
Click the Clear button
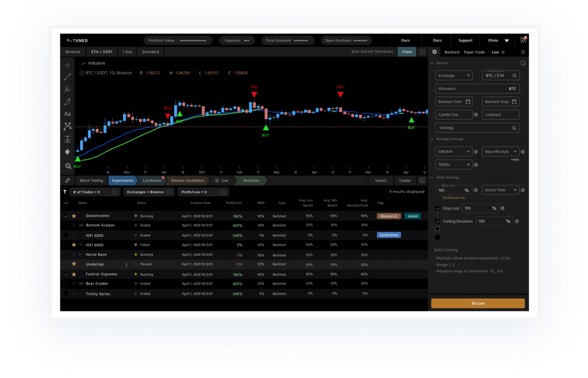pyautogui.click(x=407, y=52)
